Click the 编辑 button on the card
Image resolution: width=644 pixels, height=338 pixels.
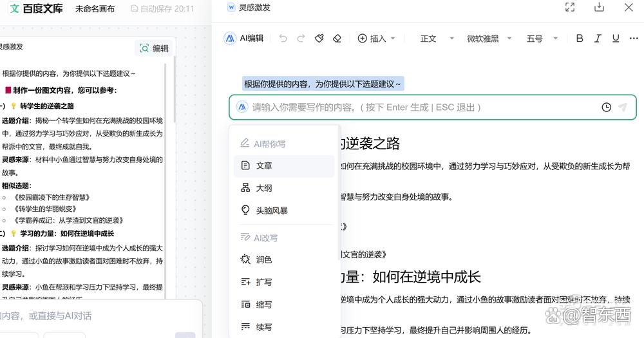click(154, 48)
